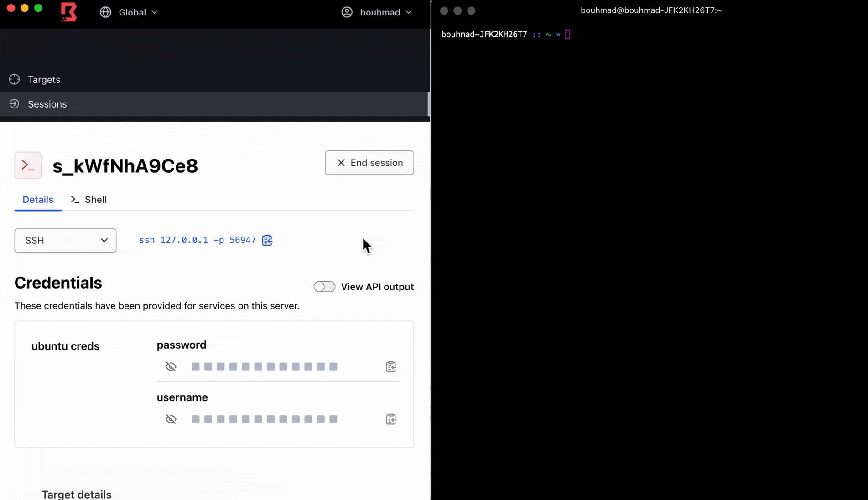
Task: Open Targets in the navigation sidebar
Action: tap(44, 79)
